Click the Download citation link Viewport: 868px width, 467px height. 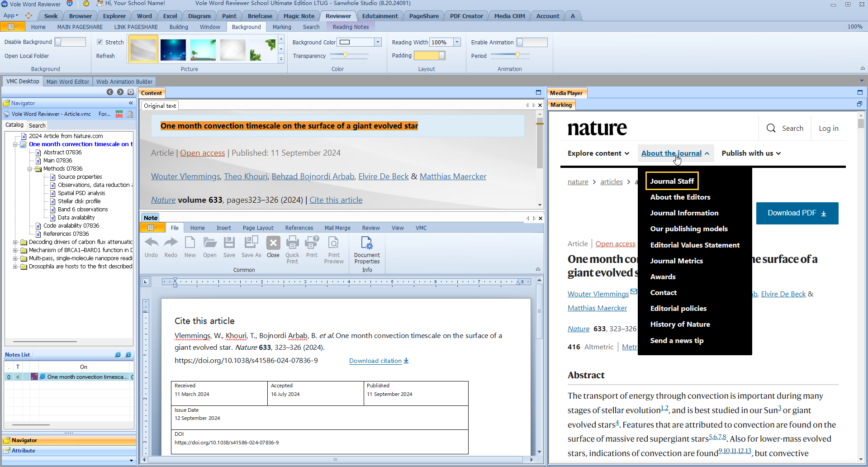point(379,361)
